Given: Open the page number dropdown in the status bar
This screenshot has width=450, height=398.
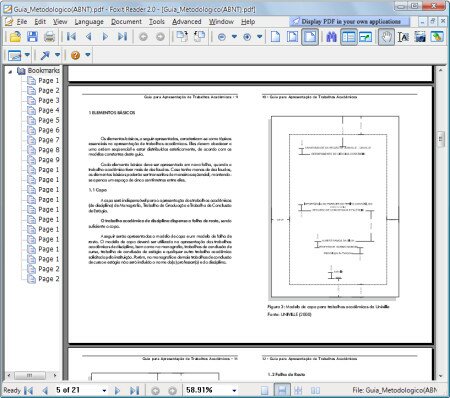Looking at the screenshot, I should tap(104, 390).
